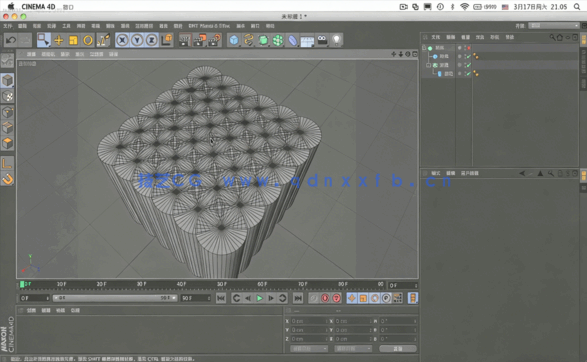The image size is (587, 362).
Task: Select the Scale tool yellow square icon
Action: point(73,40)
